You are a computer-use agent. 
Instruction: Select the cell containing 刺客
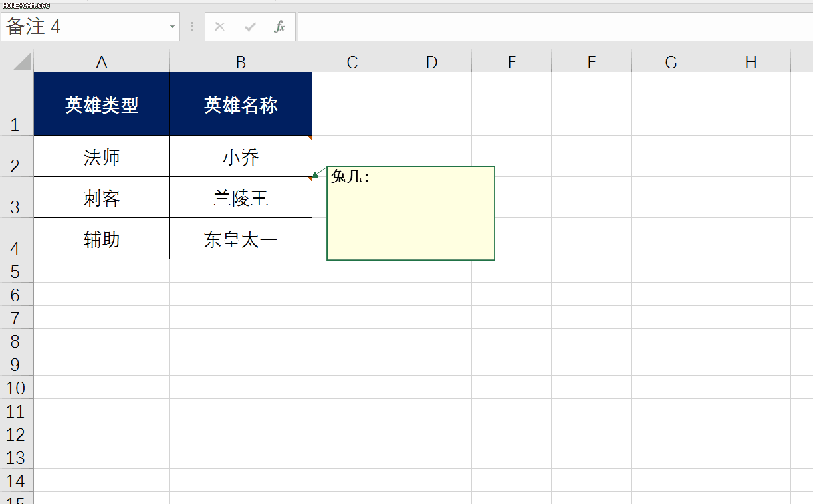(x=102, y=197)
